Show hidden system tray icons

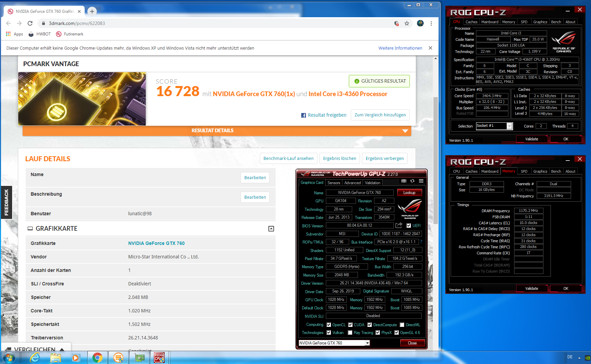pyautogui.click(x=579, y=358)
